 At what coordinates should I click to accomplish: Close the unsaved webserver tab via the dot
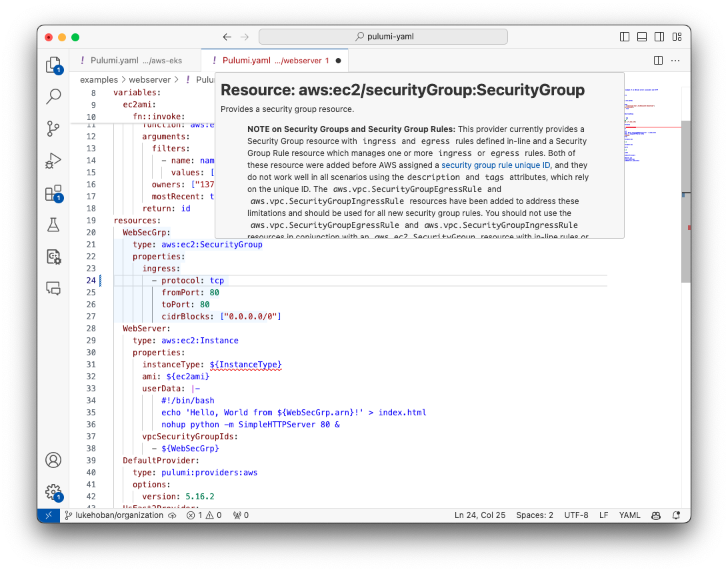pos(338,61)
